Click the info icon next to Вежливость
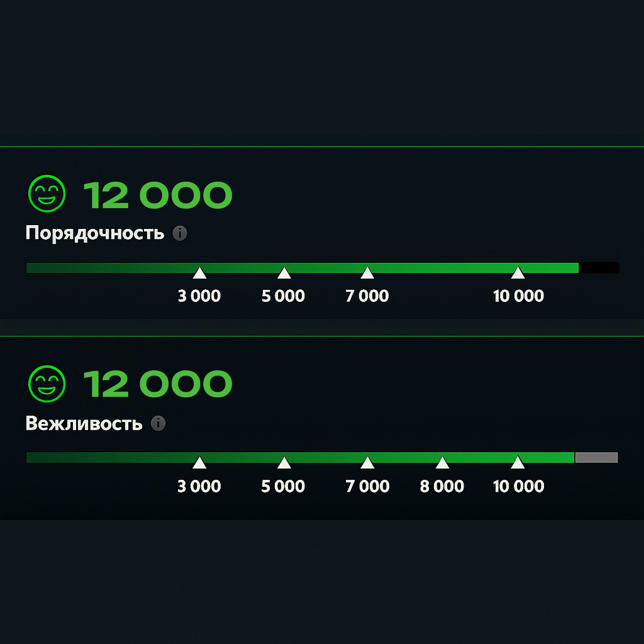The width and height of the screenshot is (644, 644). coord(158,423)
